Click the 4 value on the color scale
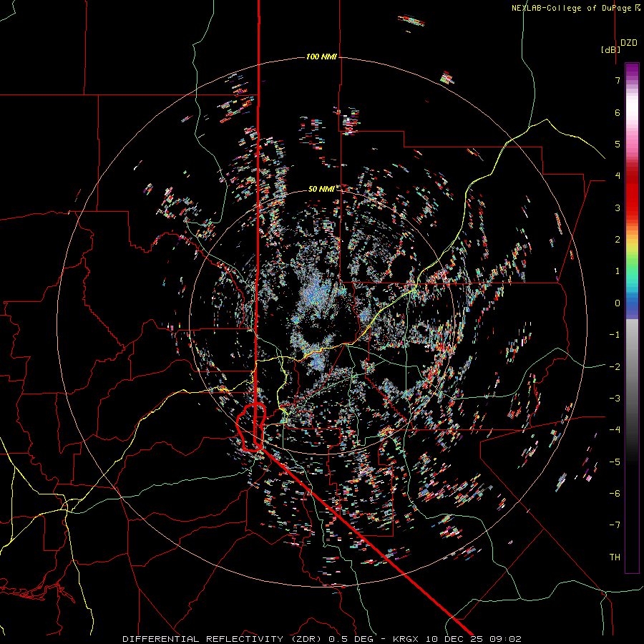 (x=618, y=176)
